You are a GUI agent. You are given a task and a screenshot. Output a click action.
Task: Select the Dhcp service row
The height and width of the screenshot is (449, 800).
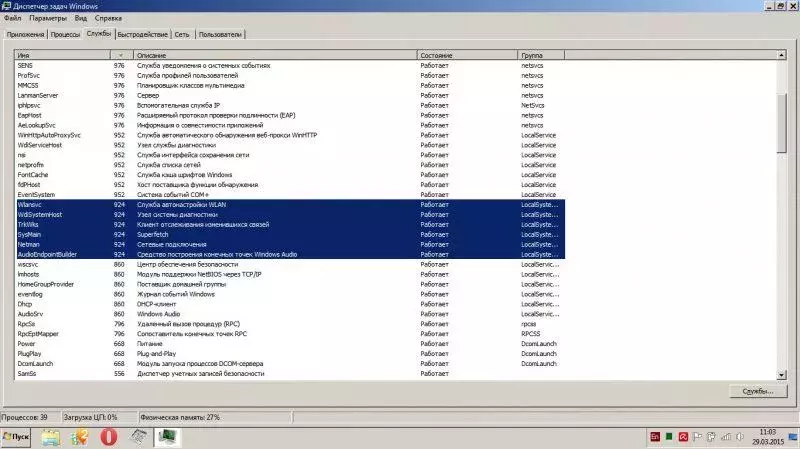(x=290, y=304)
